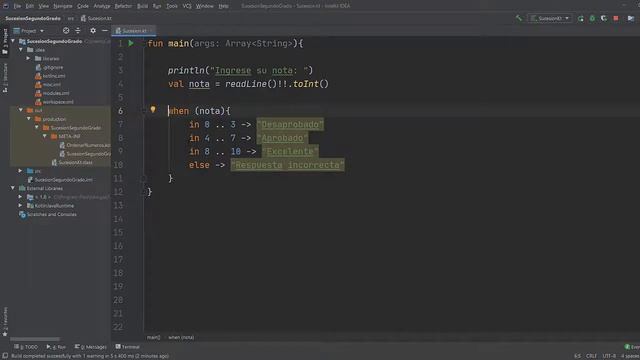Click the UTF-8 encoding status bar entry
640x360 pixels.
click(609, 356)
